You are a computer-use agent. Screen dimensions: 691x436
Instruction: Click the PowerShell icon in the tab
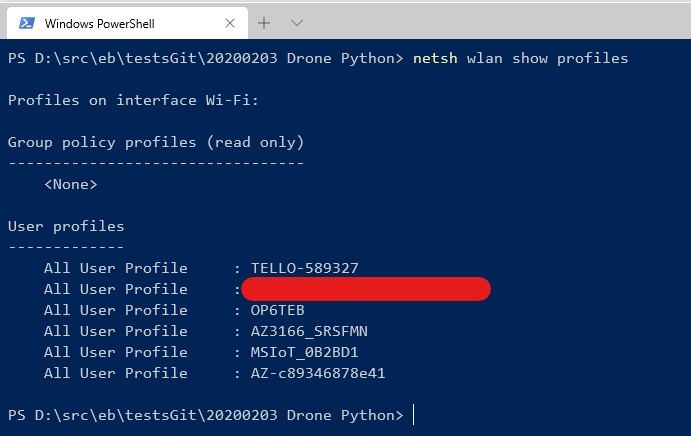(27, 23)
